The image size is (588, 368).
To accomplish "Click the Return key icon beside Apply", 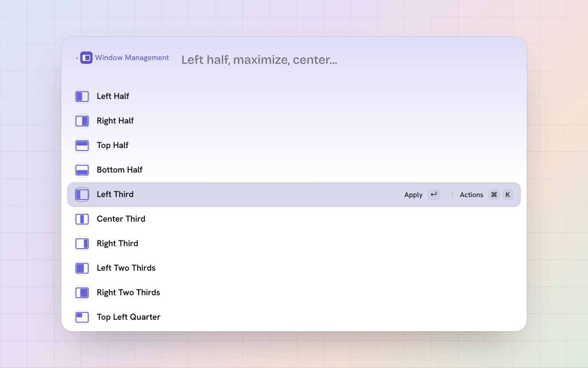I will point(434,195).
